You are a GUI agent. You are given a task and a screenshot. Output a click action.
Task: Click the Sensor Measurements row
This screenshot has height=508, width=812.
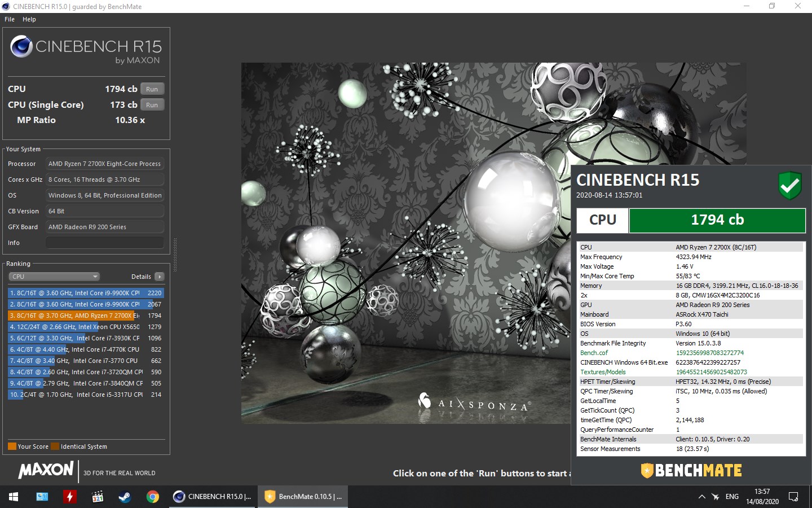click(691, 449)
